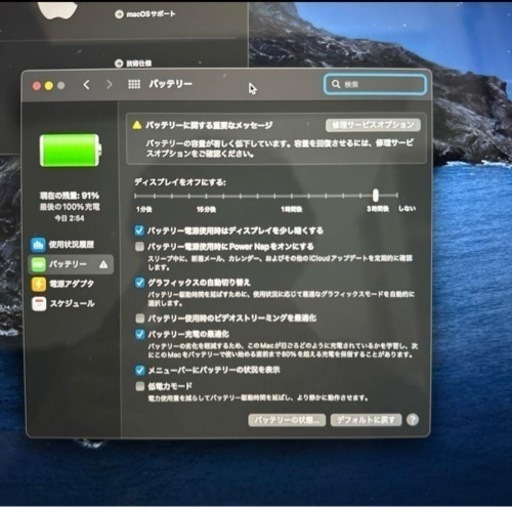
Task: Go forward with the right chevron
Action: click(x=109, y=85)
